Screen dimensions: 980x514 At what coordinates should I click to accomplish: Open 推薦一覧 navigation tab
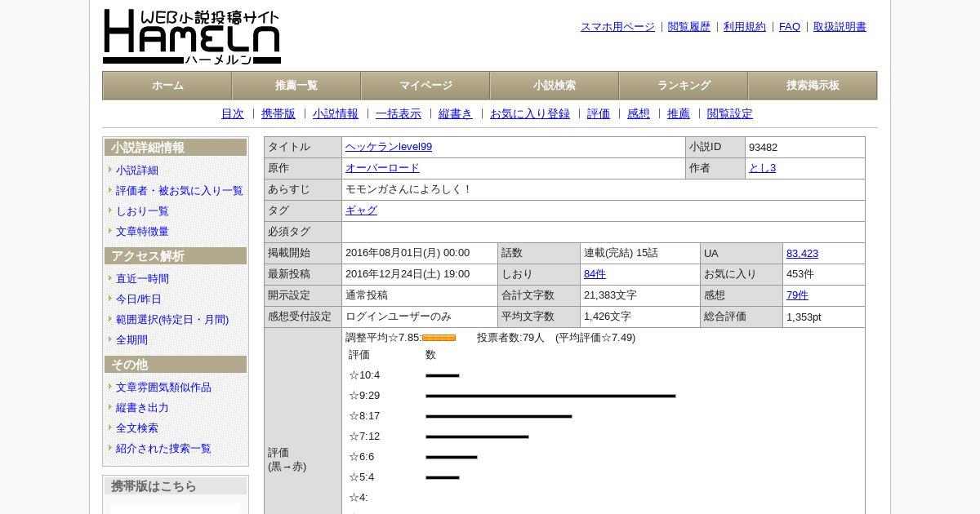(x=296, y=86)
